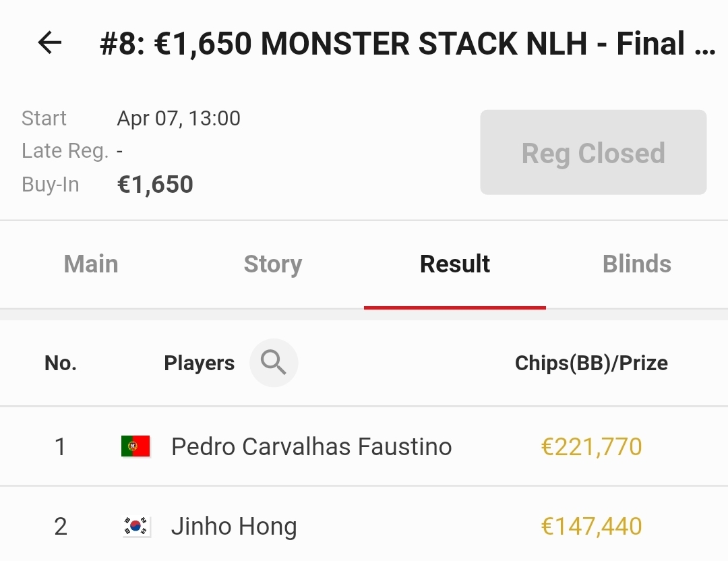Tap the rank number 2 cell
The image size is (728, 561).
pos(61,527)
